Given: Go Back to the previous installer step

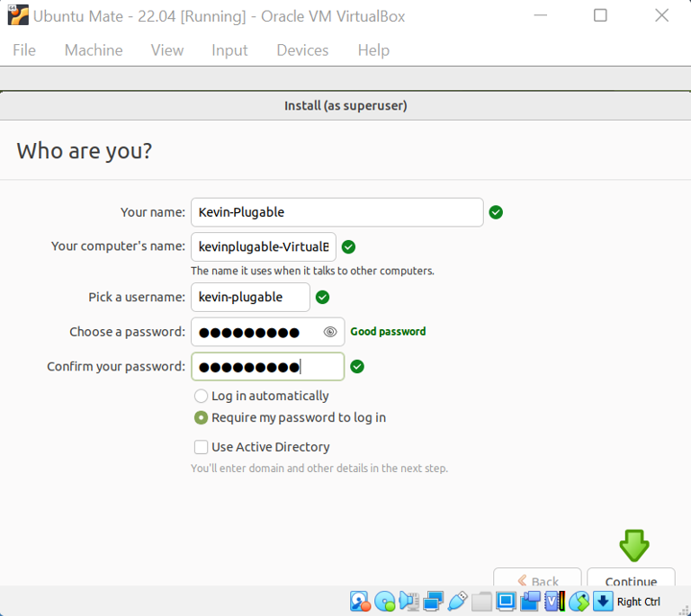Looking at the screenshot, I should click(537, 577).
